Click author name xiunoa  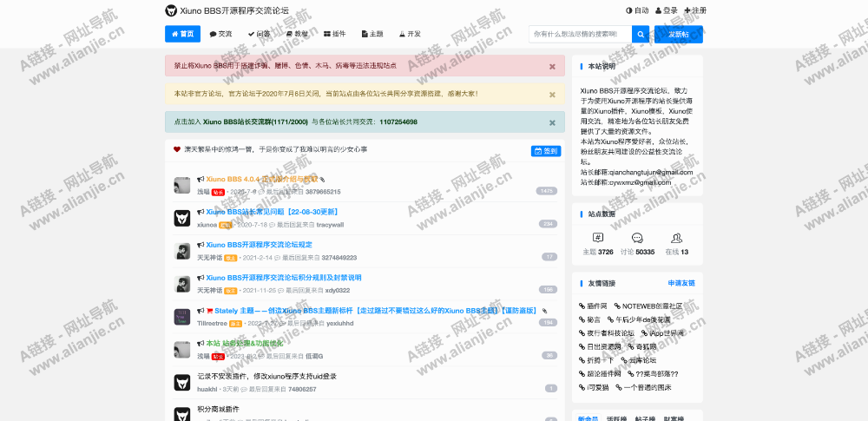pos(207,225)
